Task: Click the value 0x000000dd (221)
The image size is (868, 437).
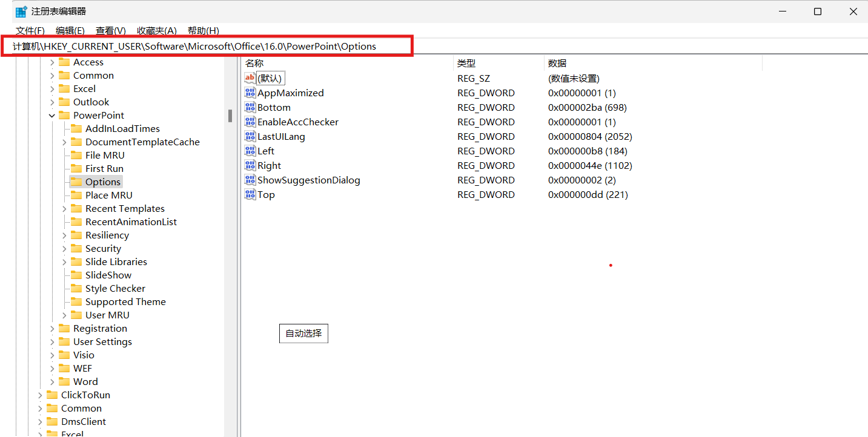Action: coord(588,194)
